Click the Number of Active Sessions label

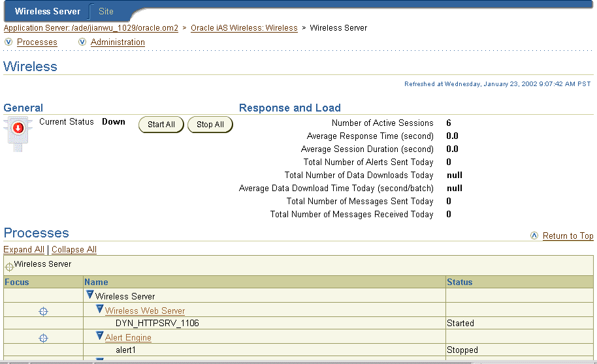point(383,123)
